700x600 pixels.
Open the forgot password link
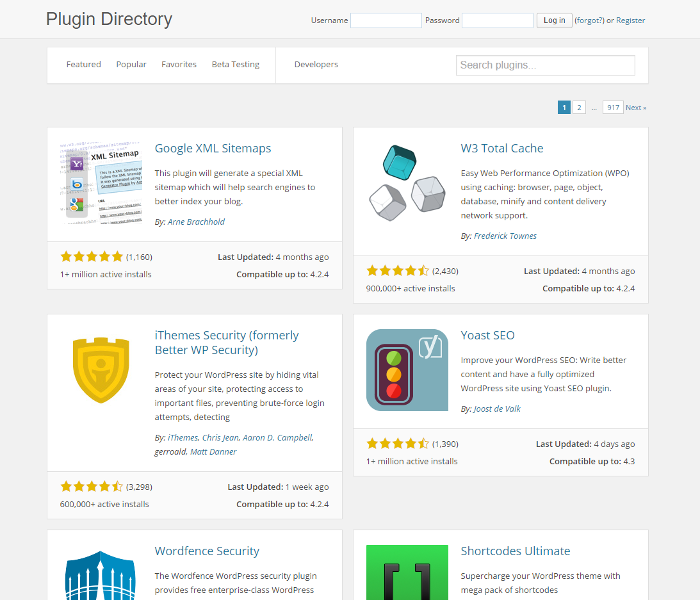click(x=589, y=20)
